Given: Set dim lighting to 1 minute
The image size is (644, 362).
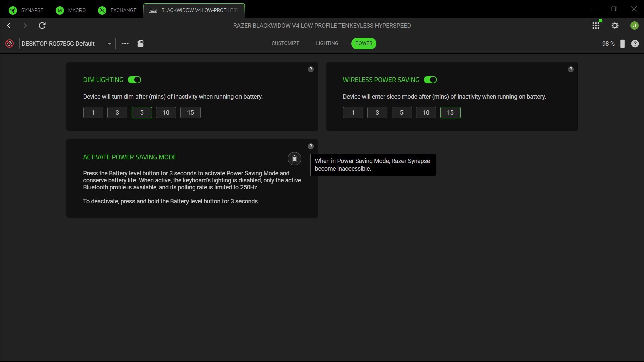Looking at the screenshot, I should [93, 113].
